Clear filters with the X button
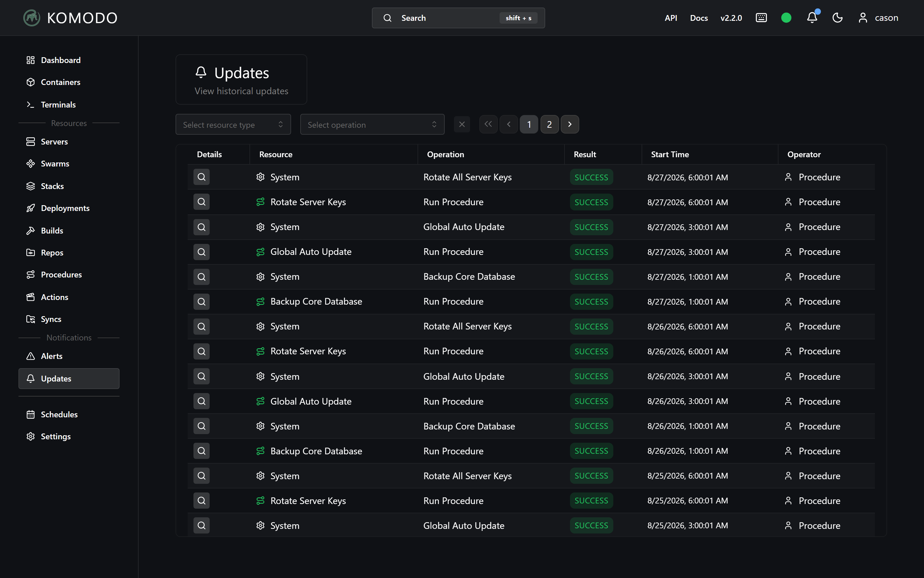 (x=462, y=124)
